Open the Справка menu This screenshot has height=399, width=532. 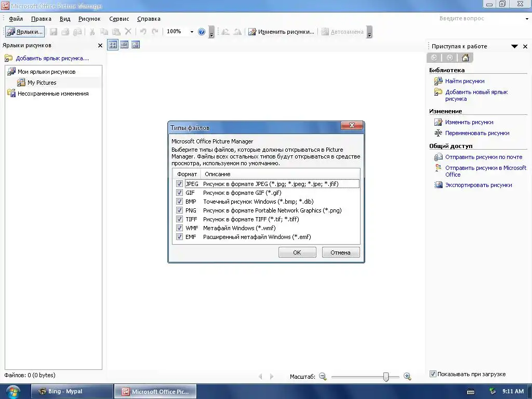[149, 19]
